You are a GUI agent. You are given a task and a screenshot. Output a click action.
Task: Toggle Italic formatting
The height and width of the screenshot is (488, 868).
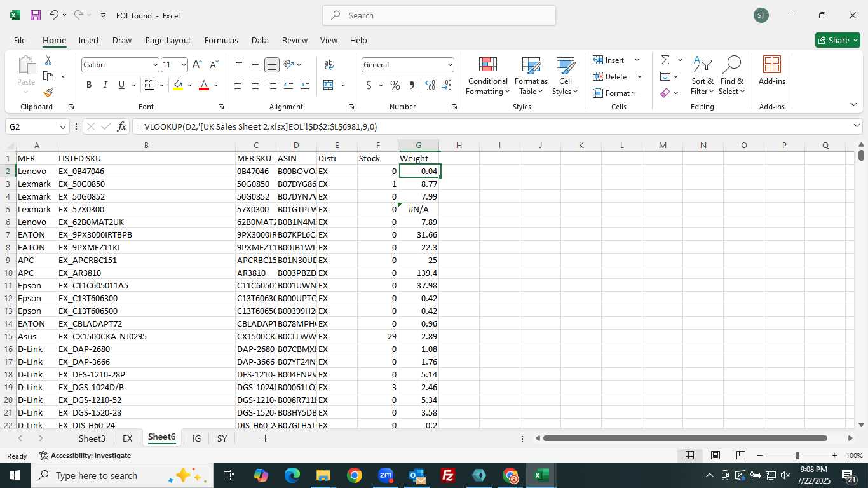105,85
